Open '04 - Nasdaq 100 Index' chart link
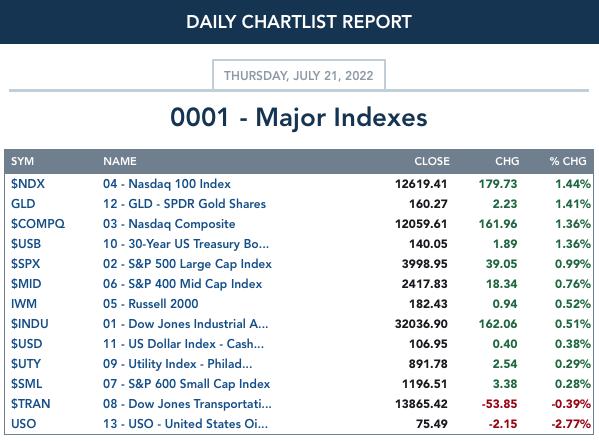Image resolution: width=599 pixels, height=441 pixels. [x=167, y=184]
